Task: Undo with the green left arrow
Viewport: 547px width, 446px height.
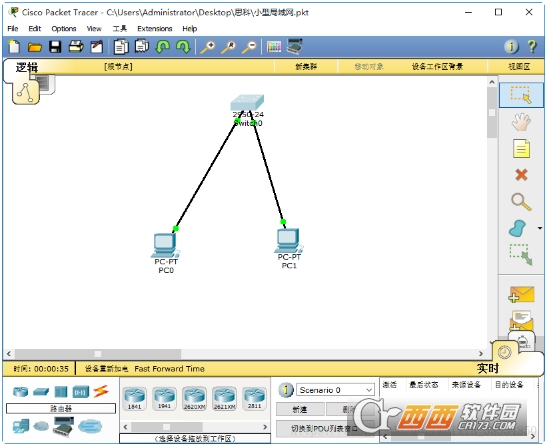Action: (163, 46)
